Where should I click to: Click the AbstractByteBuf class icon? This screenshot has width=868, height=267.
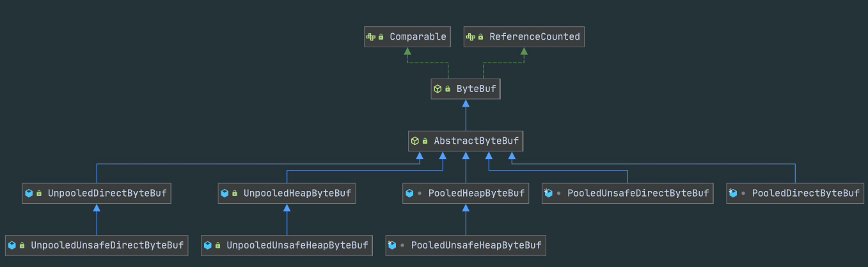414,141
